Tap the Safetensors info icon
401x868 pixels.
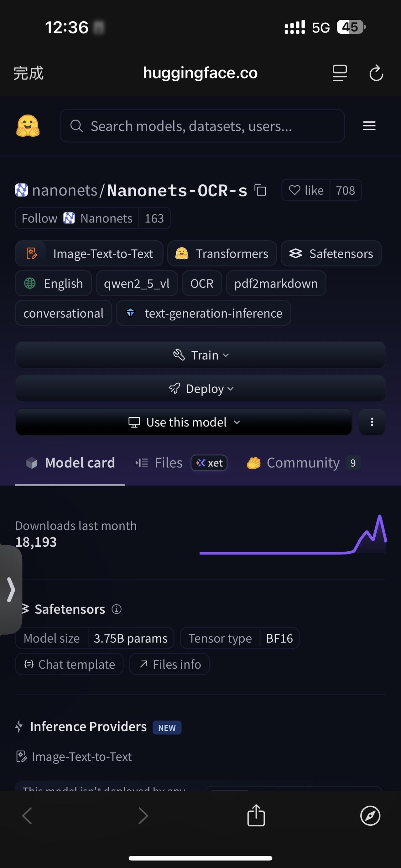coord(117,609)
